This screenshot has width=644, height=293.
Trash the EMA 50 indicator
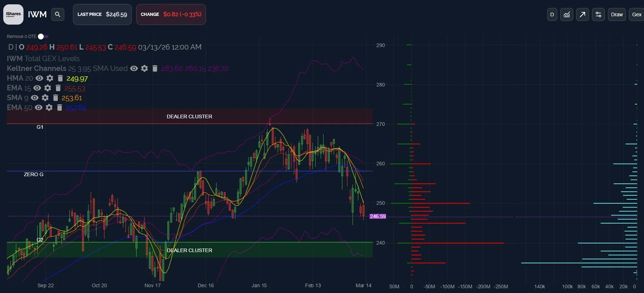59,107
